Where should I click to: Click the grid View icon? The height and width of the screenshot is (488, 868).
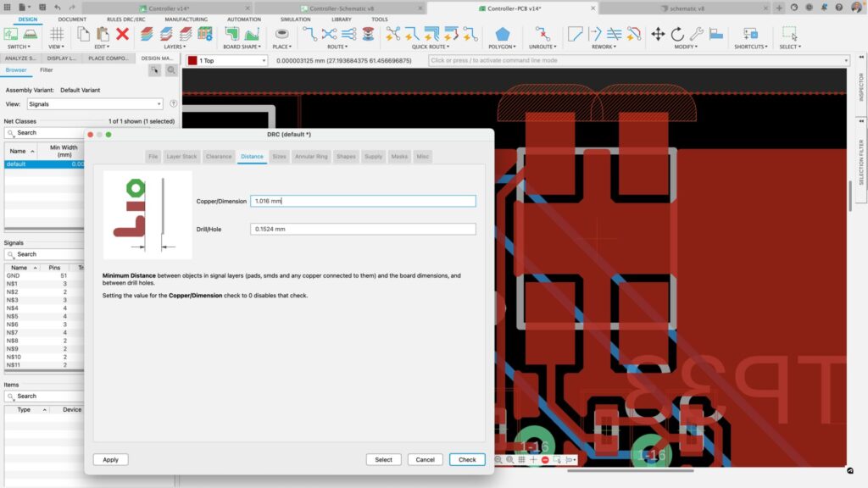[x=57, y=34]
